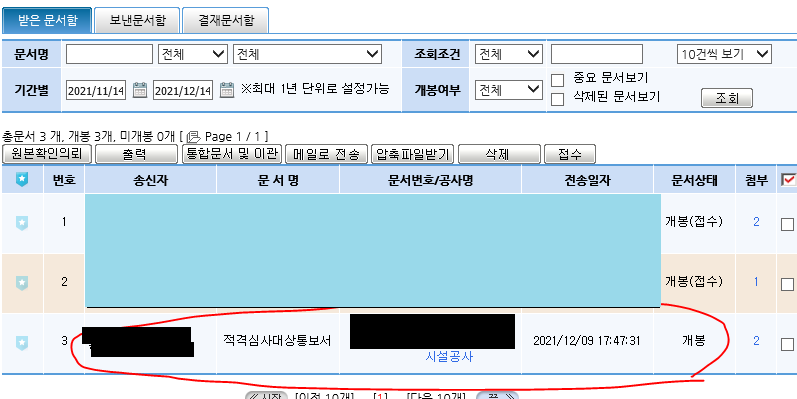Click 원본확인의뢰 button

tap(47, 154)
